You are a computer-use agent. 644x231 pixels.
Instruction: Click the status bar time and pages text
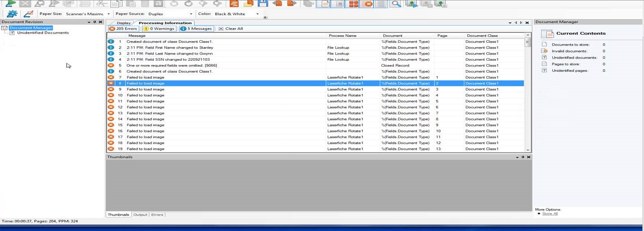point(40,221)
